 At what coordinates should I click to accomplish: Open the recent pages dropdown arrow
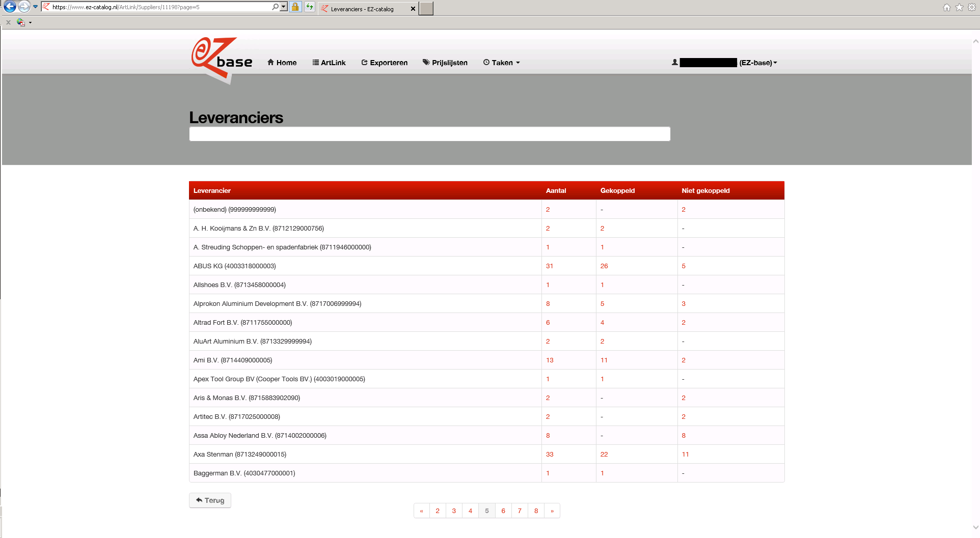click(35, 7)
